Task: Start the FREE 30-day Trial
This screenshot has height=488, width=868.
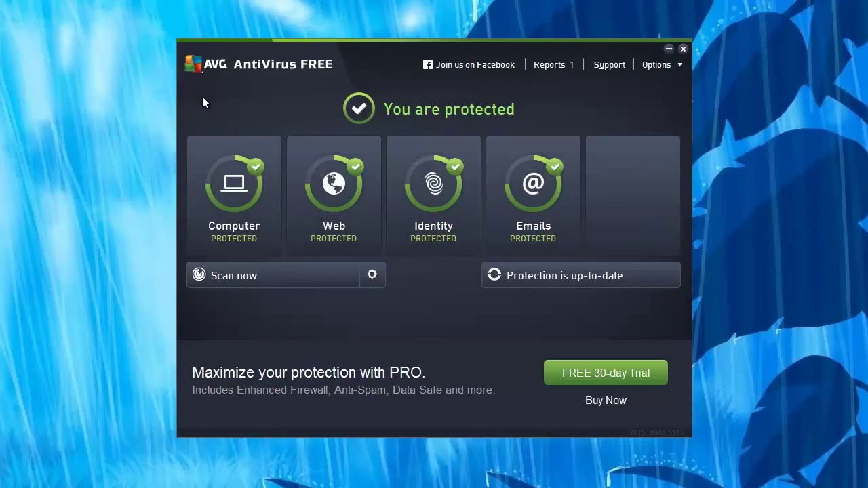Action: 606,373
